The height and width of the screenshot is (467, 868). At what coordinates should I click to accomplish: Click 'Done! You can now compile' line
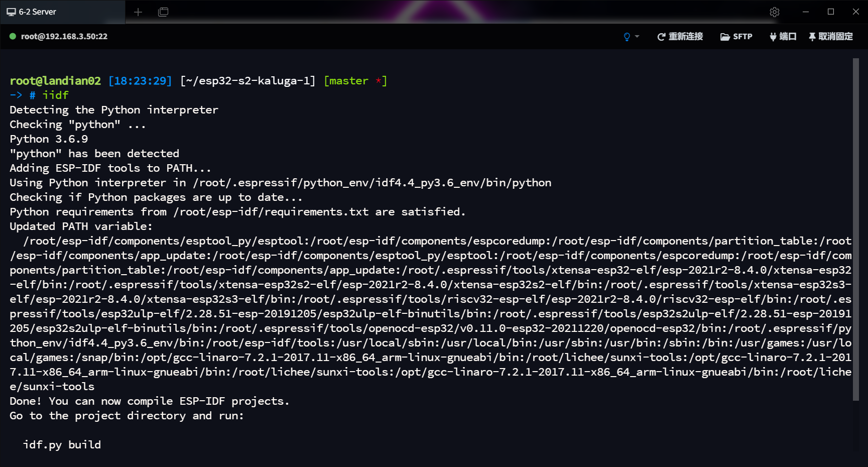click(150, 401)
